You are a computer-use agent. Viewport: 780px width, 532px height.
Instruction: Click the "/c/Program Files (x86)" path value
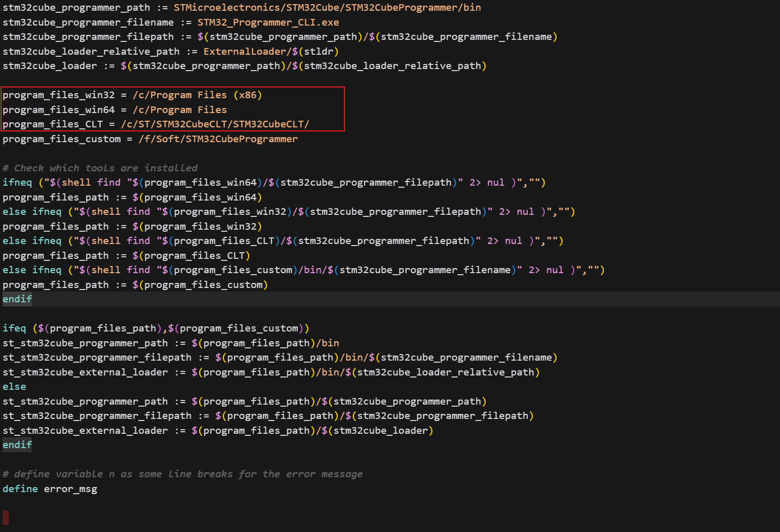click(197, 95)
